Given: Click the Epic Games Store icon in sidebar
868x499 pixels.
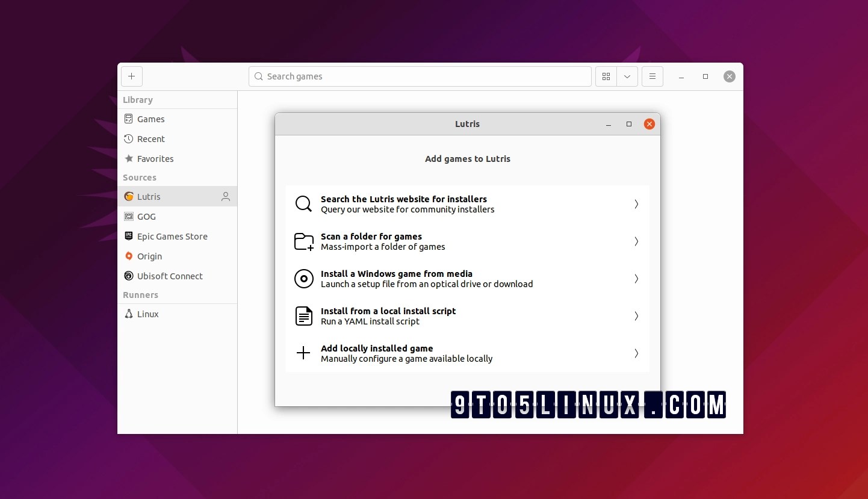Looking at the screenshot, I should [129, 236].
